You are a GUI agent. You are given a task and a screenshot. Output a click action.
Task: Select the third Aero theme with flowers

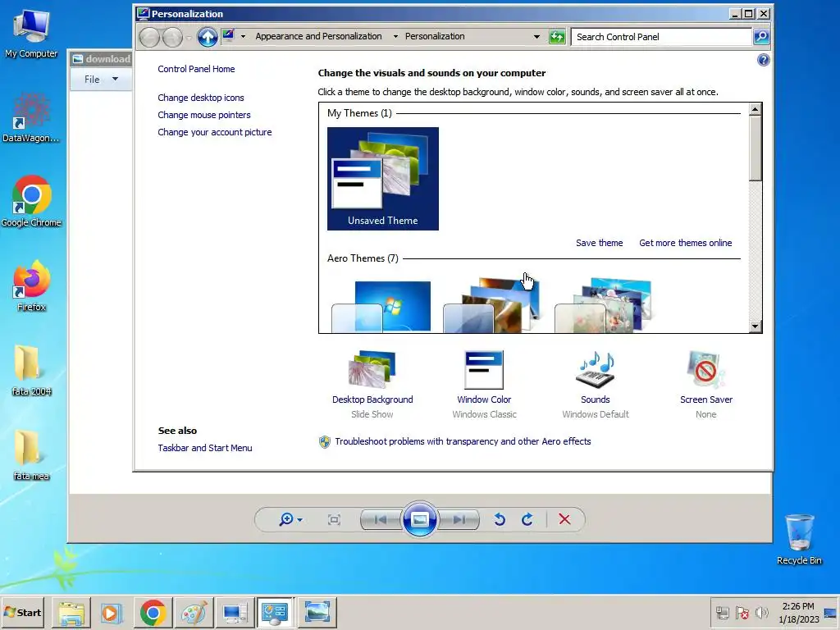[604, 306]
